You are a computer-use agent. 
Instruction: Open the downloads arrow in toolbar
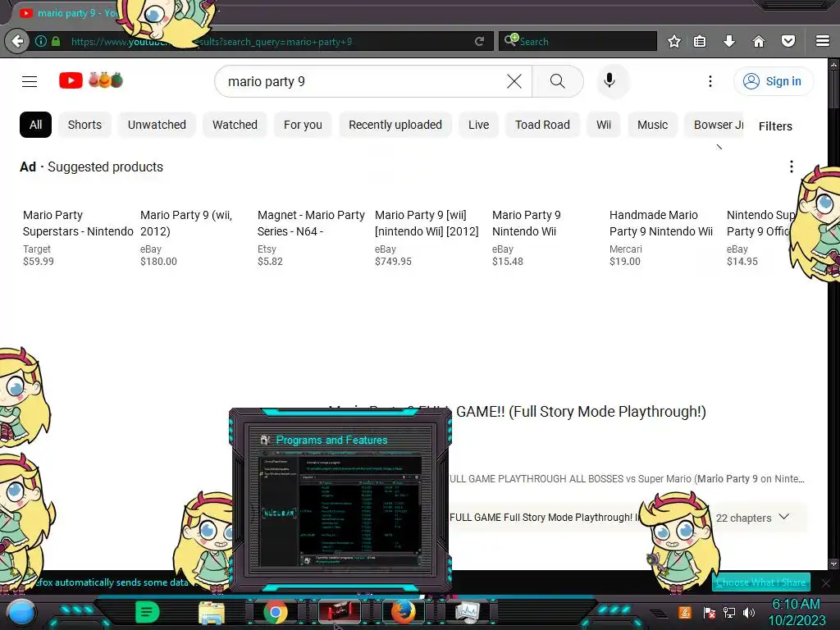pyautogui.click(x=729, y=41)
